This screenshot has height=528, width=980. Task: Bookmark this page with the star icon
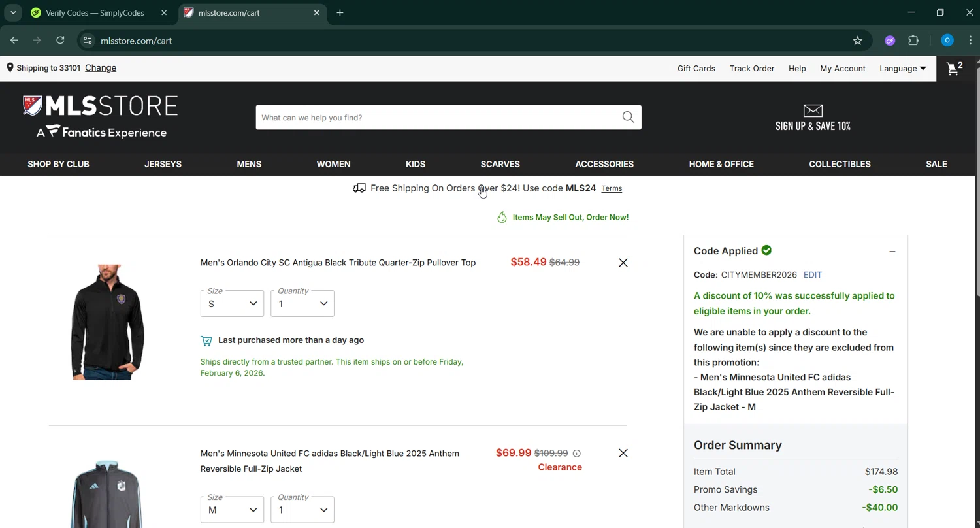857,41
